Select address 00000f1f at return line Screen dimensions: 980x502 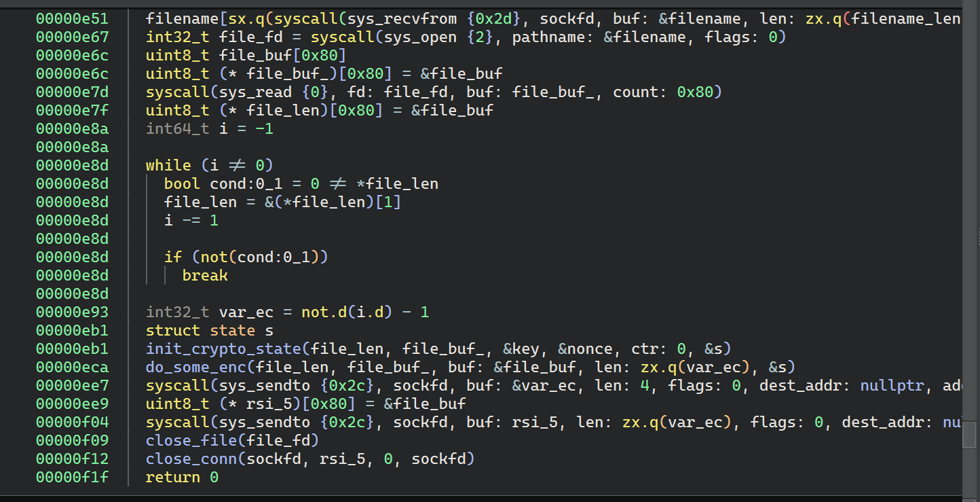pos(72,478)
